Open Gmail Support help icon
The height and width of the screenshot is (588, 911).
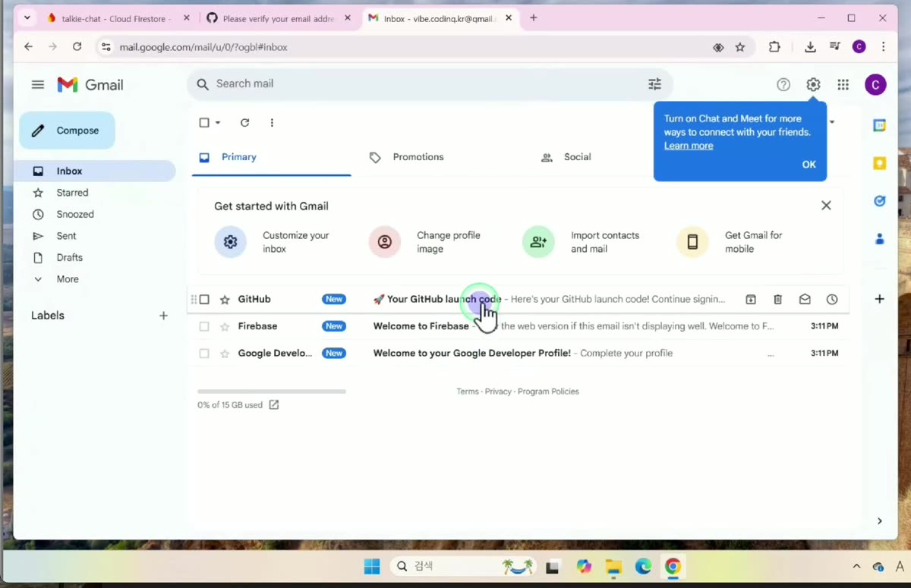tap(783, 85)
